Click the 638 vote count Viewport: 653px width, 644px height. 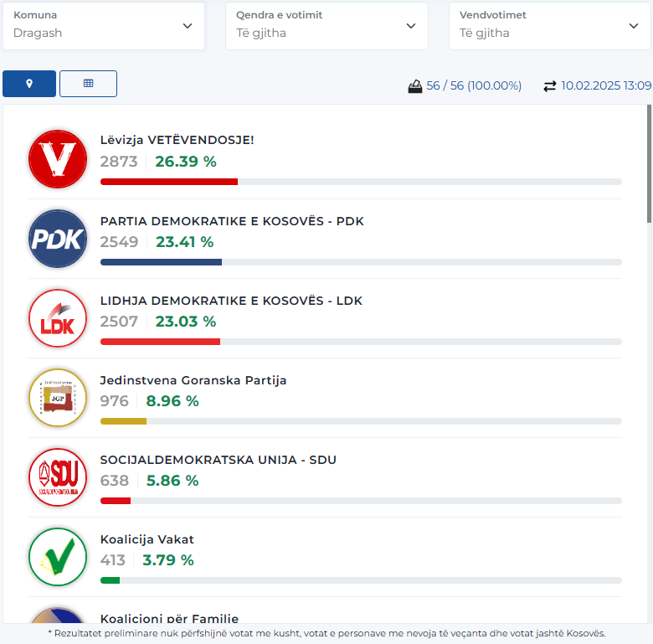click(115, 481)
